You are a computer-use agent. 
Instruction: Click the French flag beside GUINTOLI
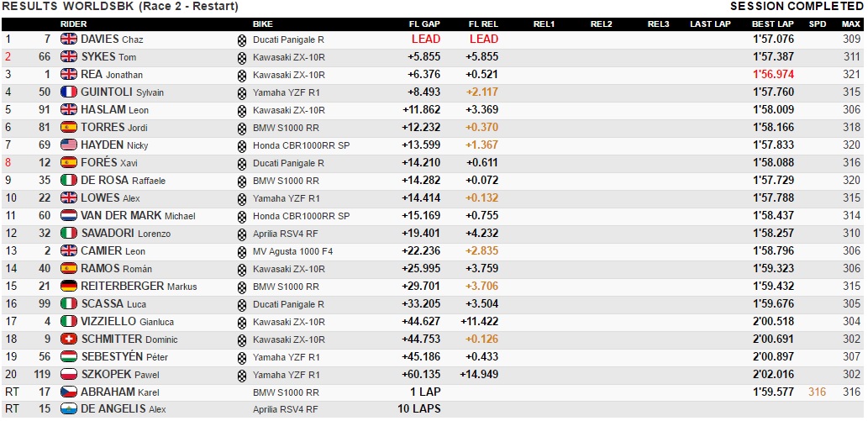69,92
